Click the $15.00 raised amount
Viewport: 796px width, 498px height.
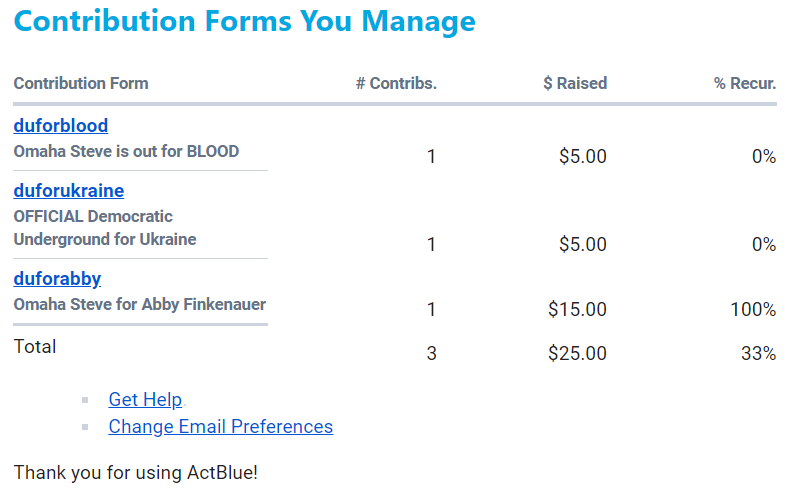[577, 310]
